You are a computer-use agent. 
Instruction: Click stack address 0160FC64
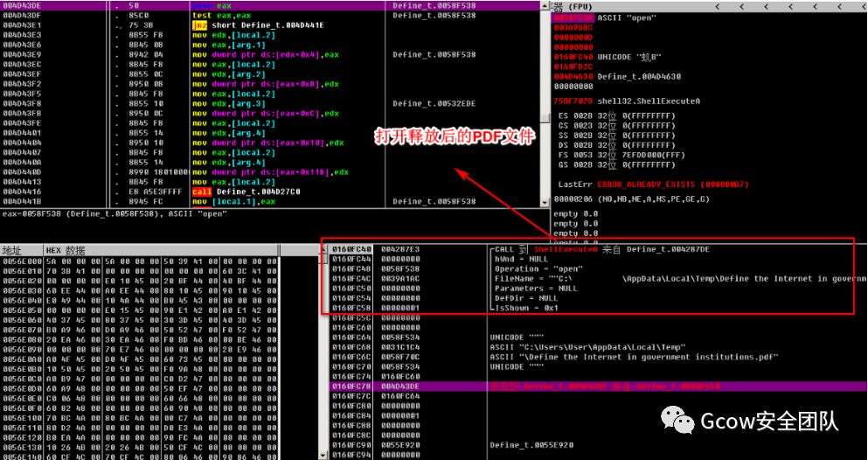pyautogui.click(x=351, y=337)
